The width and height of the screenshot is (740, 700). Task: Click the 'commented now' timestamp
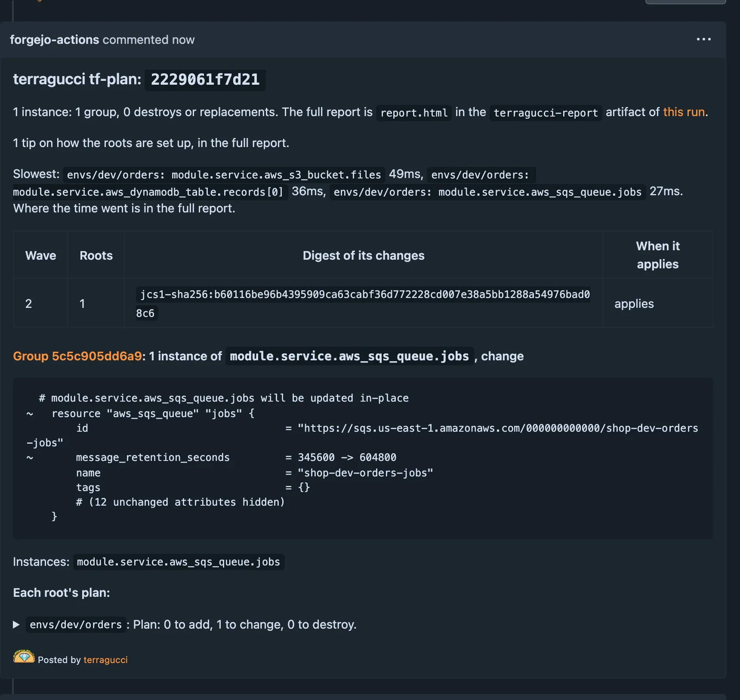[x=148, y=40]
